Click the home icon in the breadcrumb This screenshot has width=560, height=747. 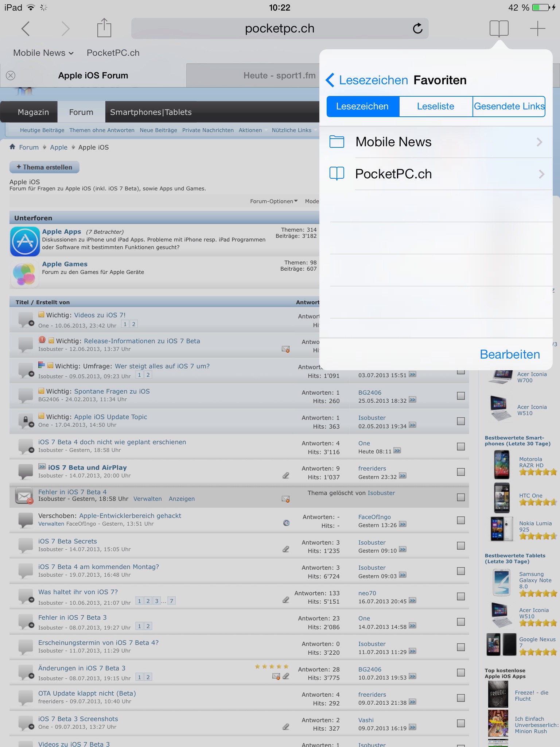12,147
